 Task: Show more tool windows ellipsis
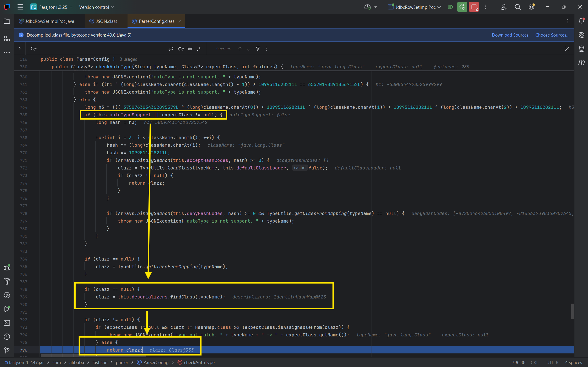[x=7, y=52]
